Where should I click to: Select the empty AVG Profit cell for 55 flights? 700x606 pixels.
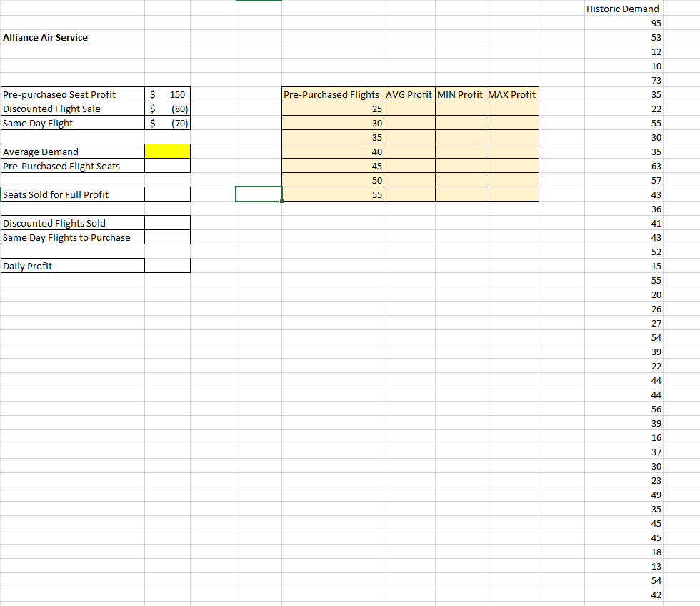point(409,194)
